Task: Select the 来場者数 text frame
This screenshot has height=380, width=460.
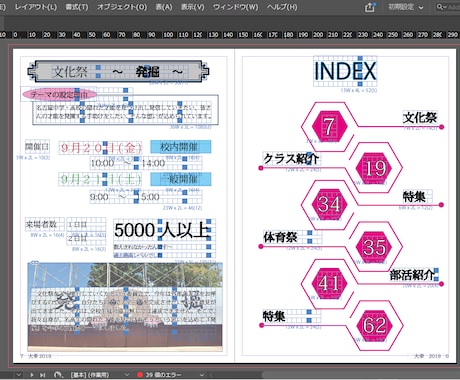Action: [x=44, y=225]
